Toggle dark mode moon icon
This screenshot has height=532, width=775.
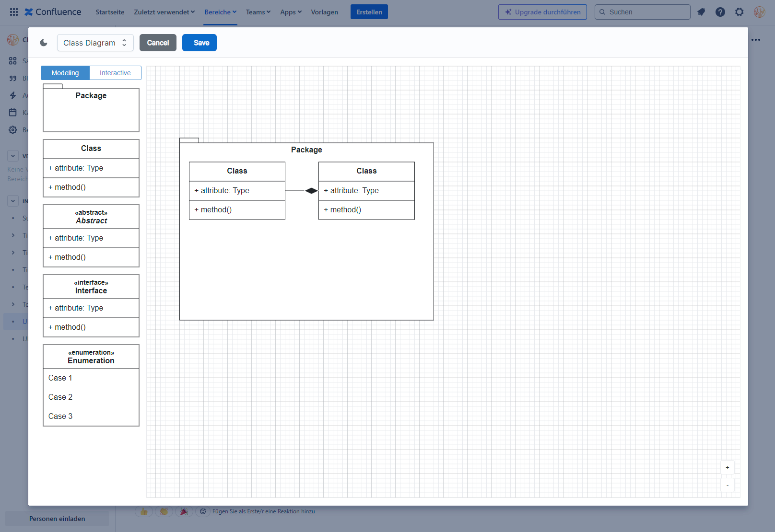(44, 43)
